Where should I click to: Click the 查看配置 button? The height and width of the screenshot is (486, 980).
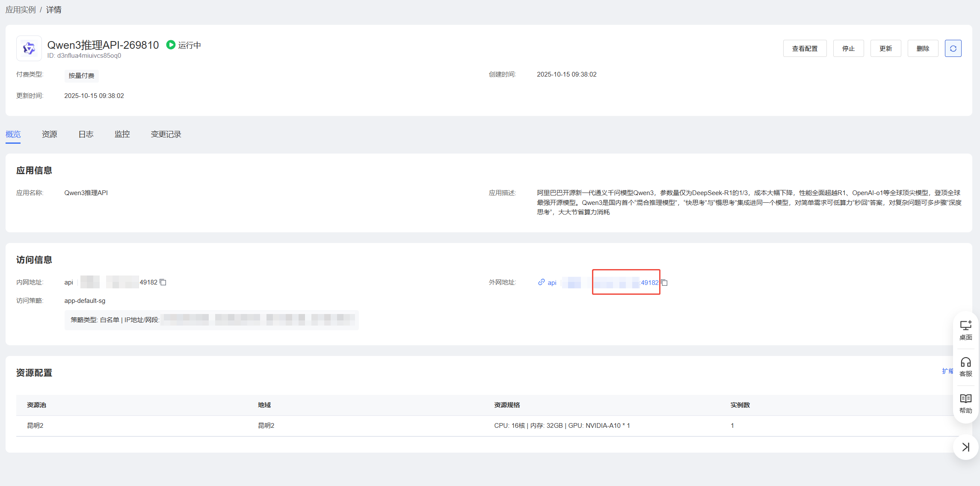(x=805, y=49)
